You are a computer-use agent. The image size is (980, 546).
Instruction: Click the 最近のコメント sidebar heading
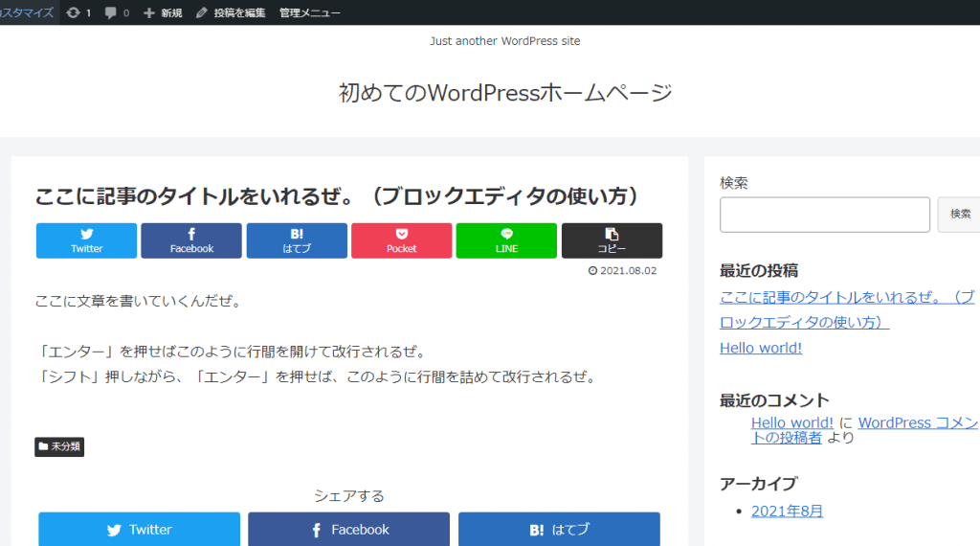tap(774, 400)
